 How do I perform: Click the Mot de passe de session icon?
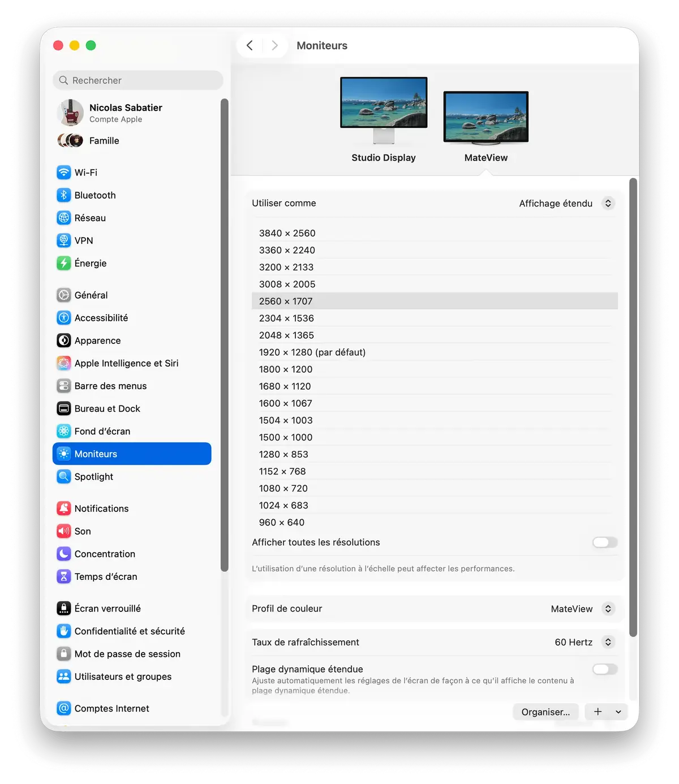(x=64, y=654)
